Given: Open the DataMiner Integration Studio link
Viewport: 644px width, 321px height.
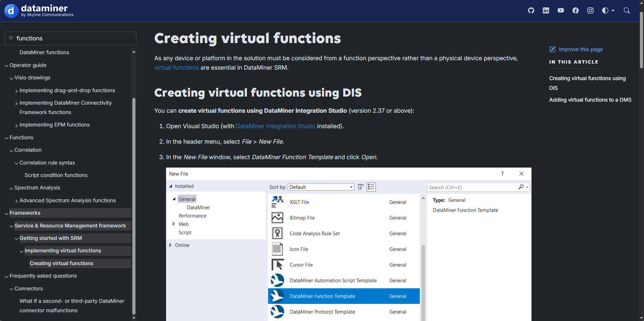Looking at the screenshot, I should click(x=275, y=126).
